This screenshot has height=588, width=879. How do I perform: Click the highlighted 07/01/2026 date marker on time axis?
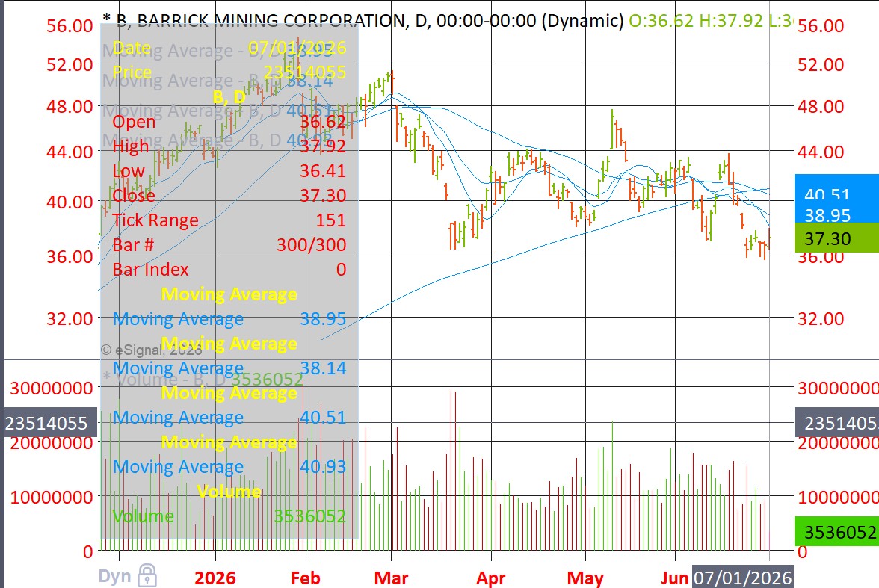click(743, 578)
